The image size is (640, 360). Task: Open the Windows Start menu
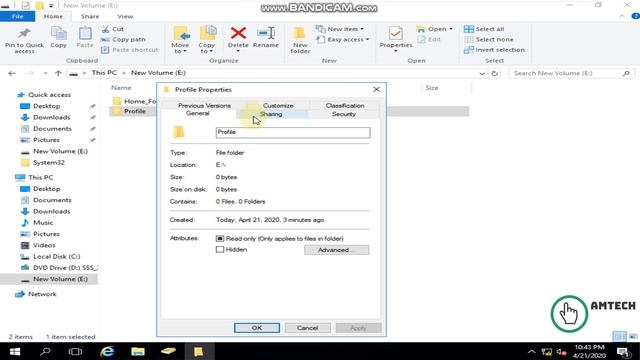click(x=15, y=351)
